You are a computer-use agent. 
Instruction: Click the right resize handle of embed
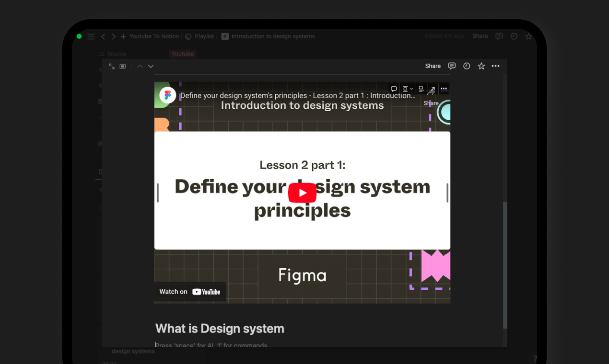click(447, 193)
